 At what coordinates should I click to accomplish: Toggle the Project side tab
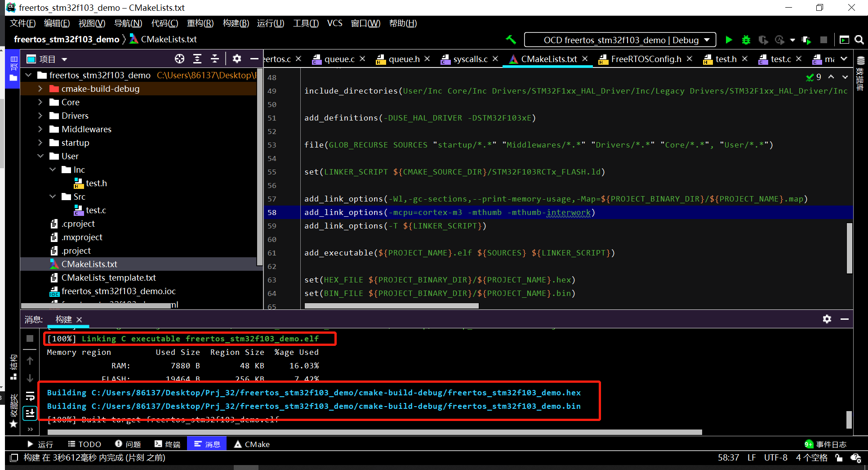(x=13, y=69)
